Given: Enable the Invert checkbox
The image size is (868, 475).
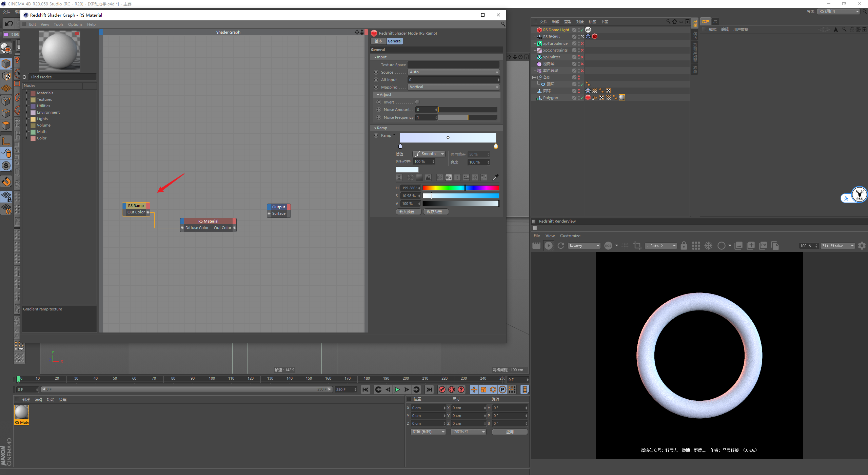Looking at the screenshot, I should 417,102.
